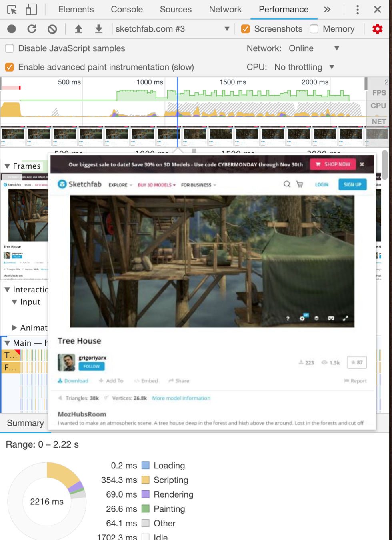Open the viewer settings gear icon
Screen dimensions: 392x540
tap(302, 318)
